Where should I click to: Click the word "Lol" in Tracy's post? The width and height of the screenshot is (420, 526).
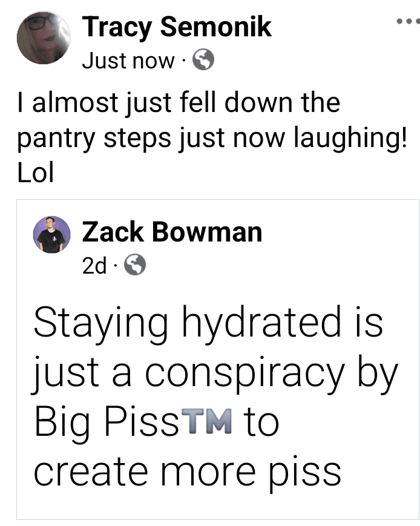[x=36, y=174]
